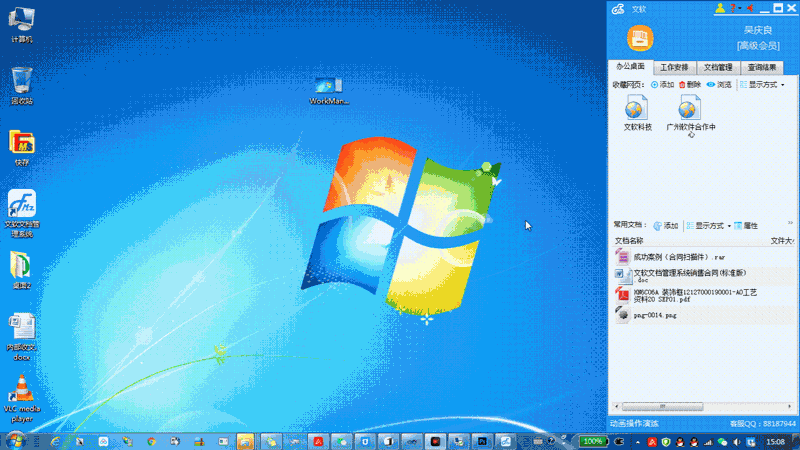Open the 计算机 desktop icon

21,24
